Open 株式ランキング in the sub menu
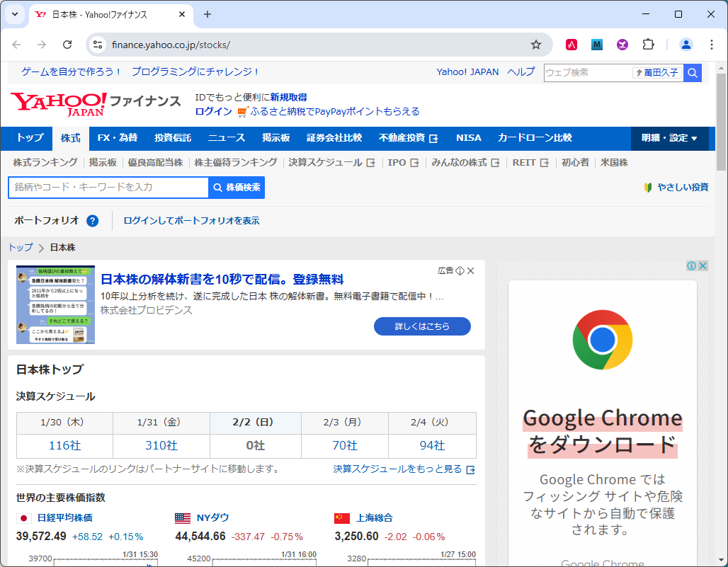Viewport: 728px width, 567px height. click(x=45, y=162)
